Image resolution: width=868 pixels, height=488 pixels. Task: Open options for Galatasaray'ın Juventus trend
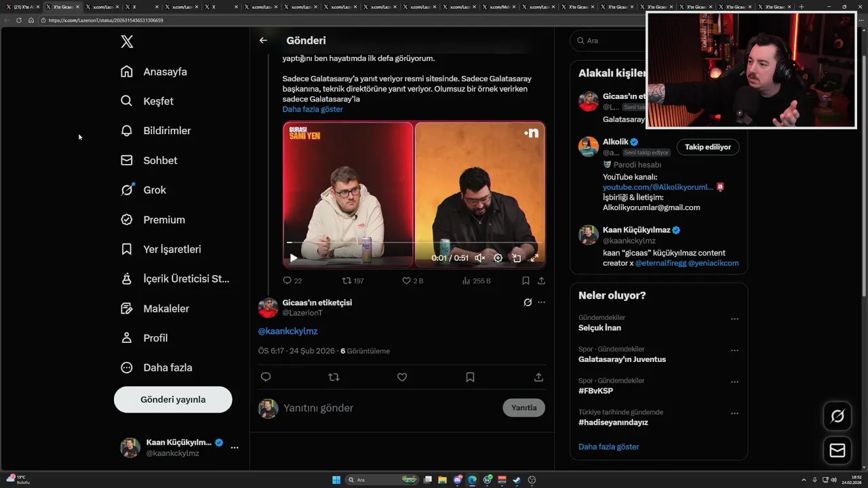tap(734, 350)
